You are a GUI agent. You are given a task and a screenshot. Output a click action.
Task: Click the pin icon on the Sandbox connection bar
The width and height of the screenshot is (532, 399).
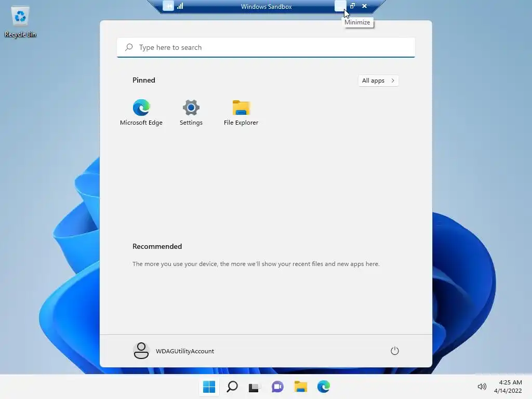168,6
